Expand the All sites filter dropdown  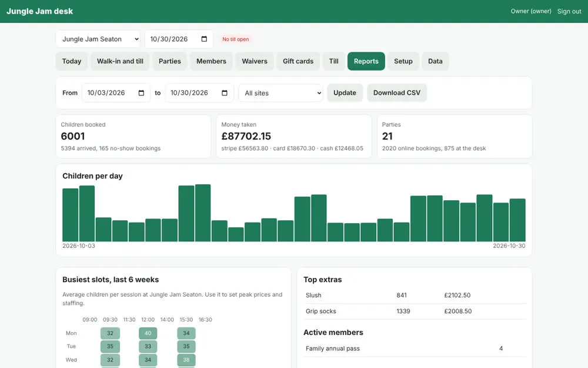(280, 93)
